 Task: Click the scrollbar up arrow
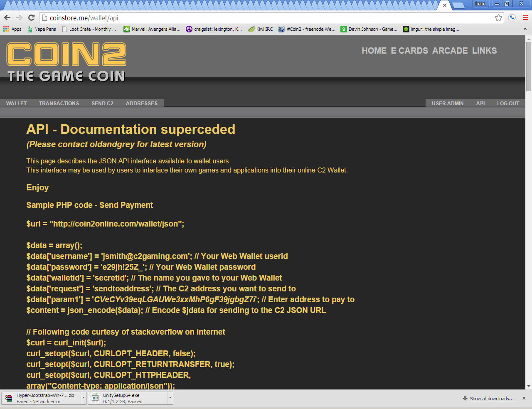click(x=529, y=39)
